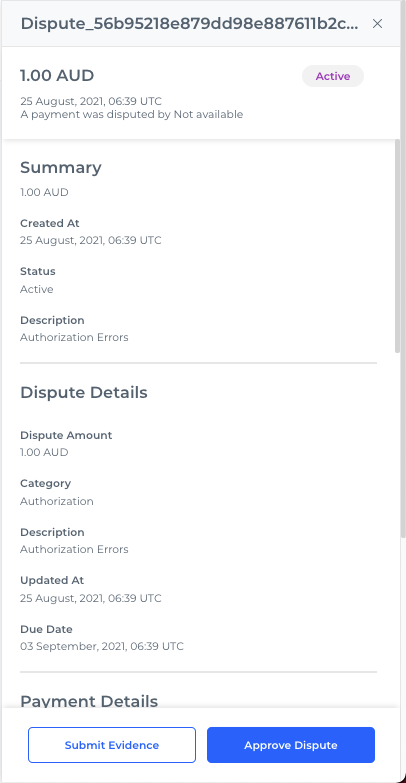Viewport: 406px width, 783px height.
Task: Approve the dispute
Action: [291, 745]
